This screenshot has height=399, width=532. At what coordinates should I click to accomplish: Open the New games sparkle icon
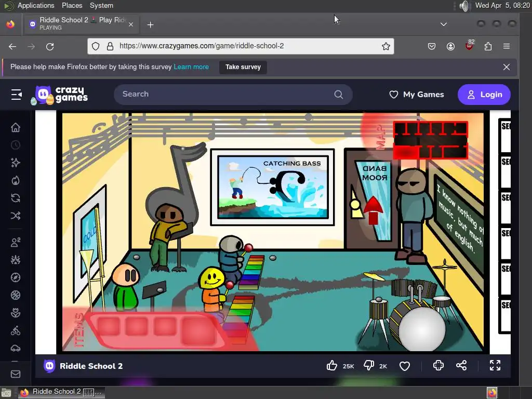pyautogui.click(x=15, y=163)
